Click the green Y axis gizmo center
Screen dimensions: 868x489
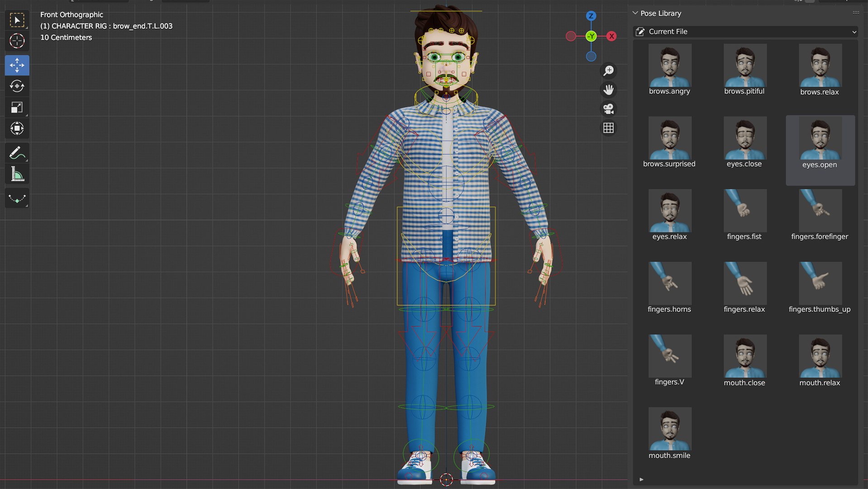591,36
